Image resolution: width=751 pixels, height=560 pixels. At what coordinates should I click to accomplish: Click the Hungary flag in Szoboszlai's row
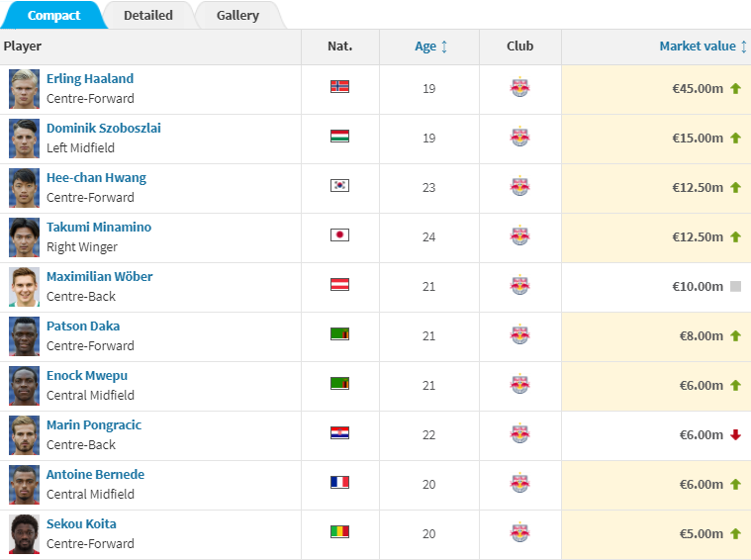tap(339, 137)
